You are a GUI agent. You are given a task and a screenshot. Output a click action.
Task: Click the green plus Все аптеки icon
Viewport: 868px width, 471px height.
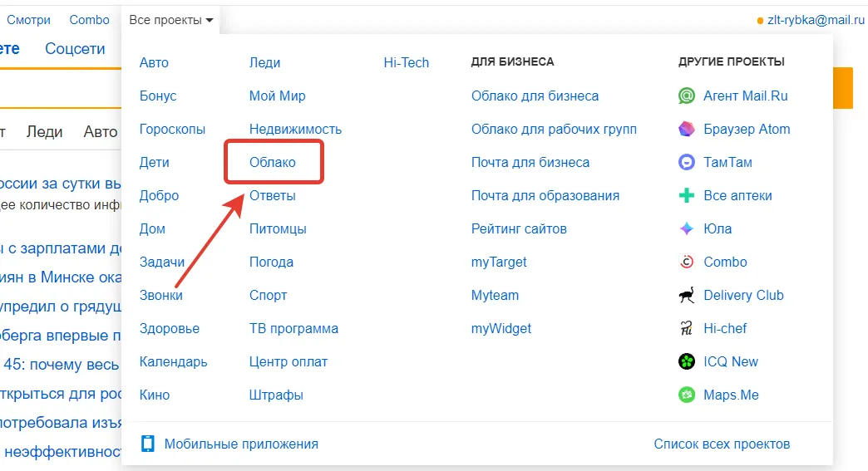[687, 195]
